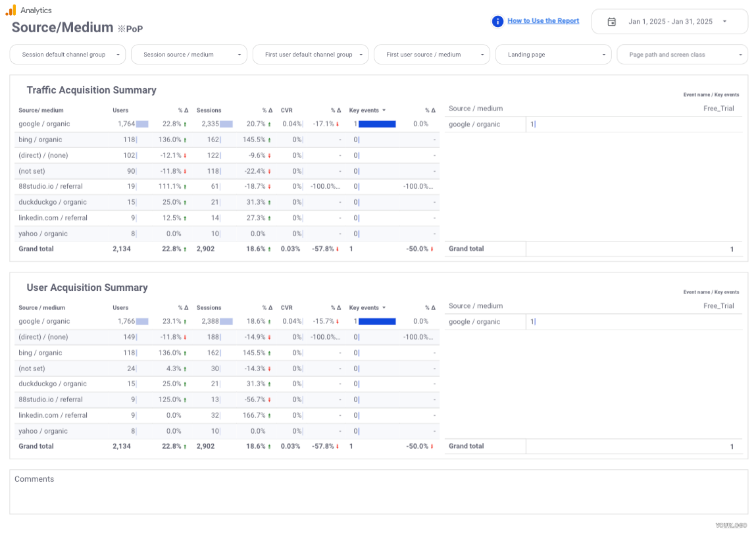Click blue Key events bar in Traffic Acquisition
The height and width of the screenshot is (533, 756).
[377, 124]
